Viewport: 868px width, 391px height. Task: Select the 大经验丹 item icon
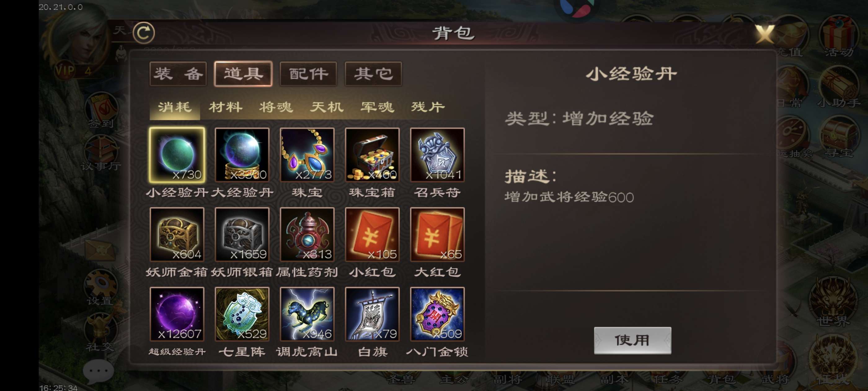pos(242,155)
